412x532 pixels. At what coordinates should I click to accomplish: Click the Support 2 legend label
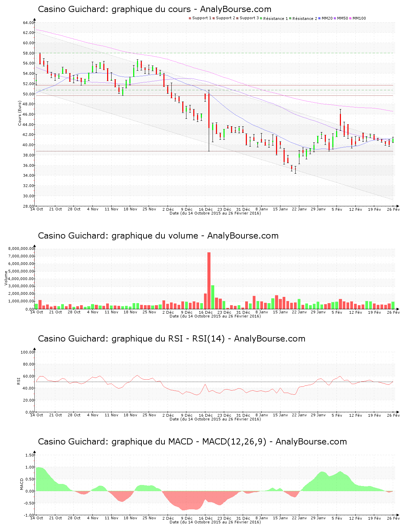[225, 18]
